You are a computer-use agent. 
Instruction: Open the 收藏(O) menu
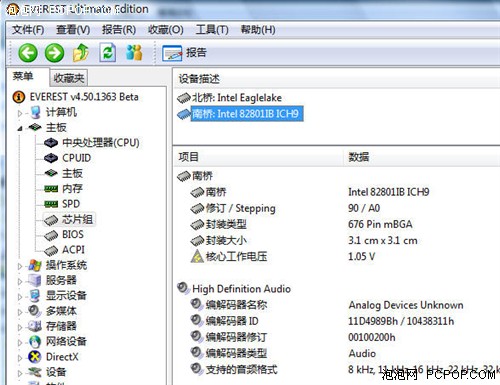pos(166,30)
